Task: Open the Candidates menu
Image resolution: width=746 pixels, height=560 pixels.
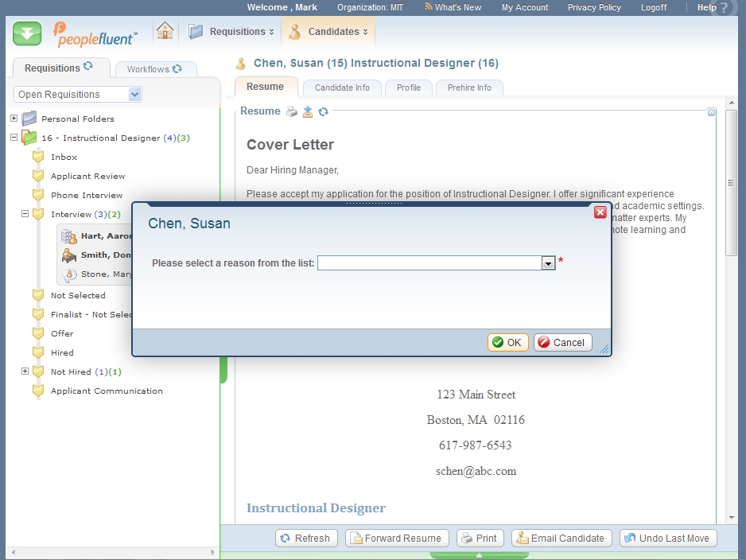Action: coord(330,32)
